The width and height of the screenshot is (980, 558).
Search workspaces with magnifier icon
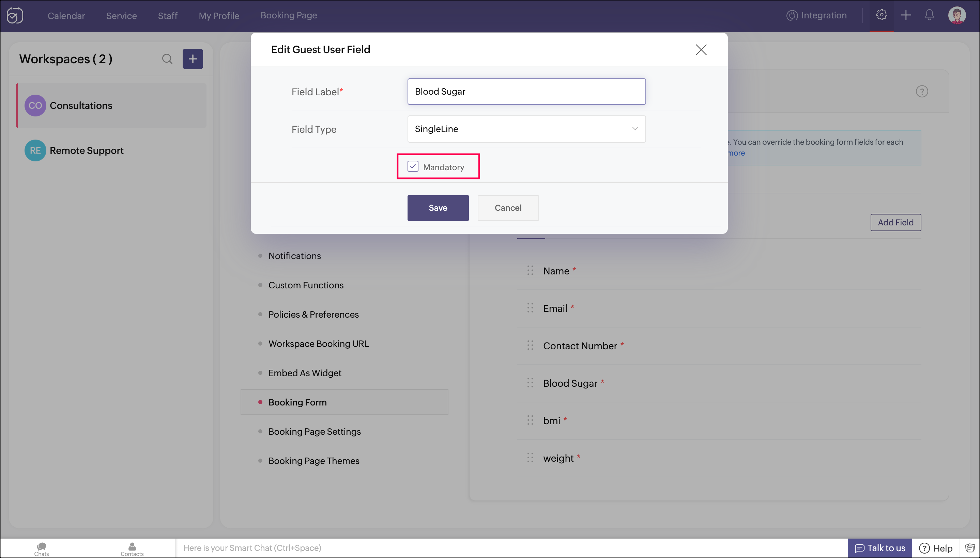[x=167, y=59]
